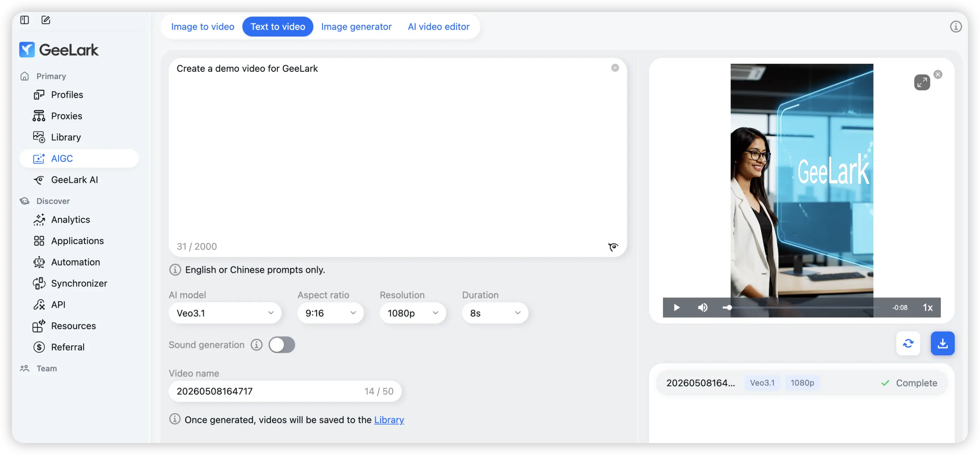Open the AI model Veo3.1 dropdown
The image size is (980, 455).
pos(225,313)
